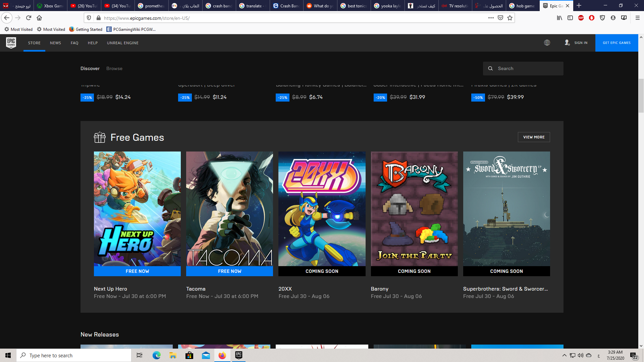The width and height of the screenshot is (644, 362).
Task: Open page actions three-dot menu
Action: (x=491, y=18)
